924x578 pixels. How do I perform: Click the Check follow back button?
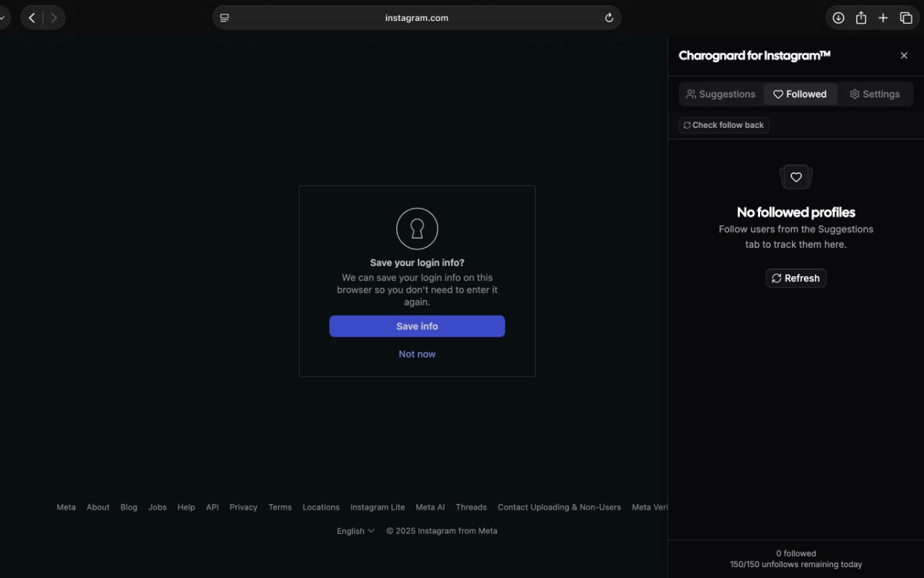point(724,125)
